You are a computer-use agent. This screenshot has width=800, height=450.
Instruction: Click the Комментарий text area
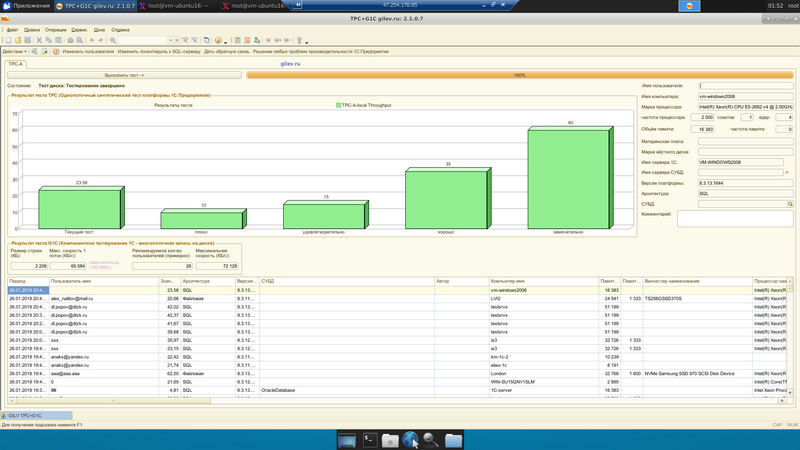point(735,218)
